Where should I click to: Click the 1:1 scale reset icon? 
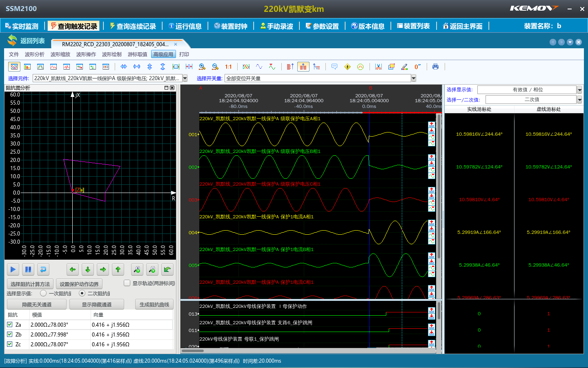pos(228,67)
